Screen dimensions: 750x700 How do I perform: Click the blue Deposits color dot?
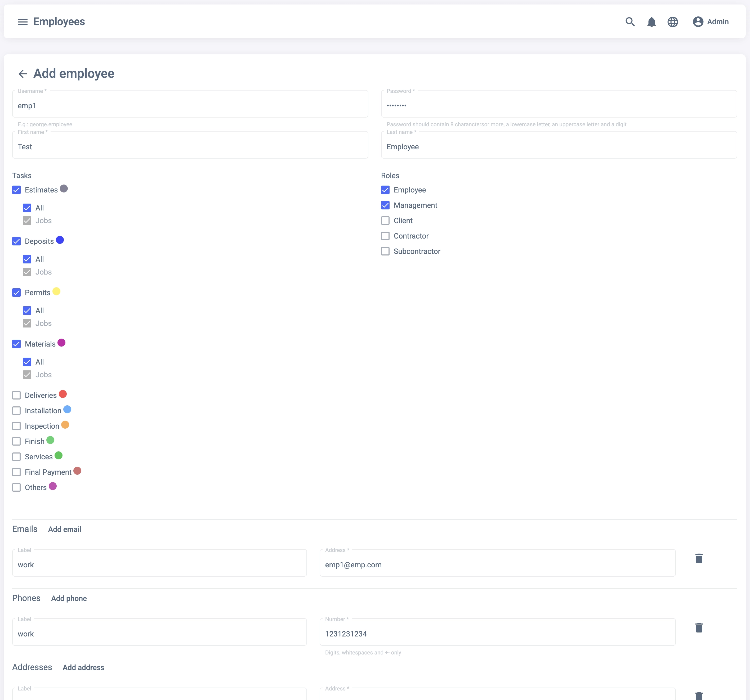pos(60,240)
